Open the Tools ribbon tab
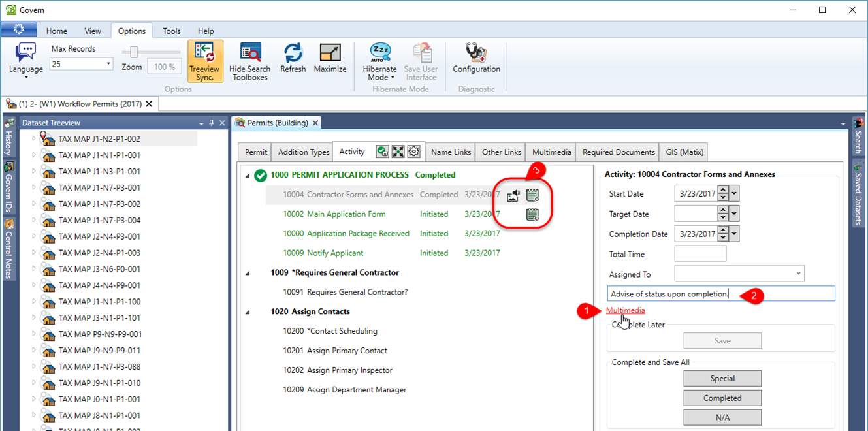The width and height of the screenshot is (868, 431). (x=172, y=31)
